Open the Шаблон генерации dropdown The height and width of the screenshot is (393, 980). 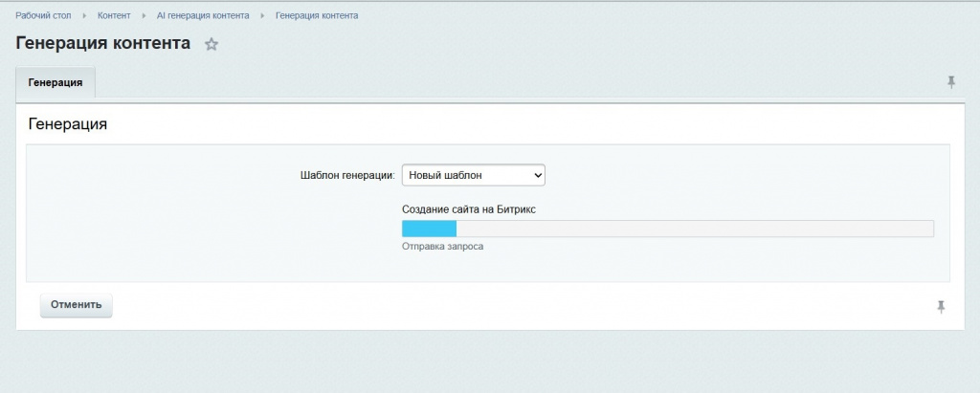tap(473, 175)
